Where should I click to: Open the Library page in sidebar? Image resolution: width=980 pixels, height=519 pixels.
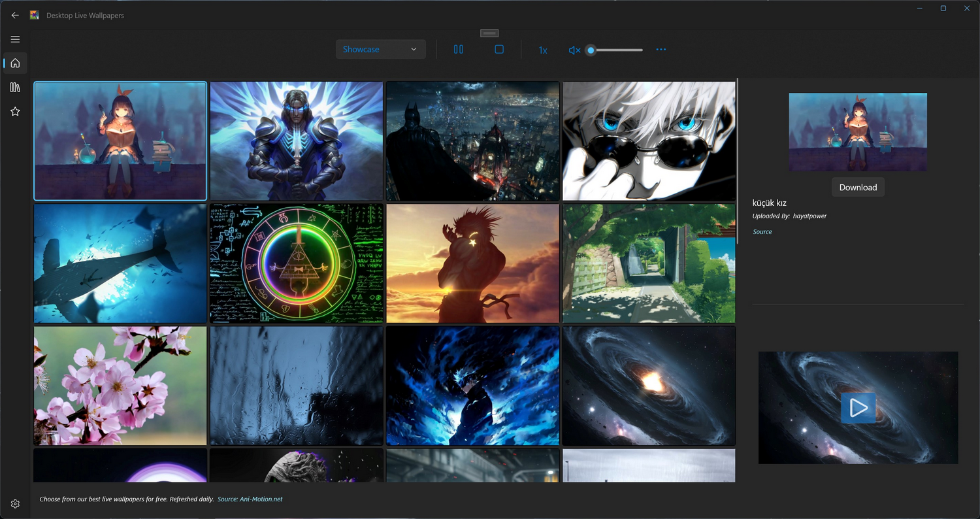15,88
